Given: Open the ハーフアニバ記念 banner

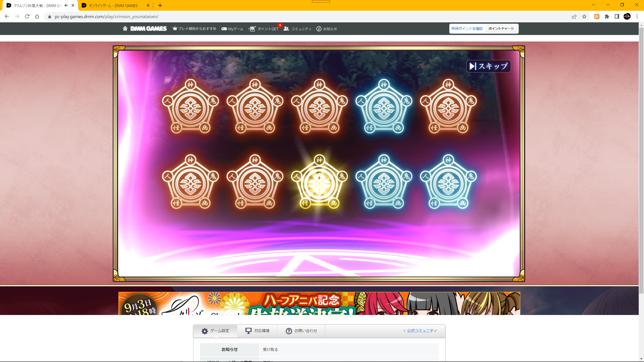Looking at the screenshot, I should tap(319, 303).
